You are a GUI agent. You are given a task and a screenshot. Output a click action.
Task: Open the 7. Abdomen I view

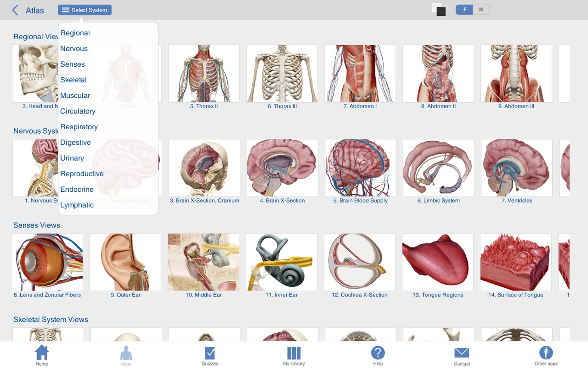360,74
